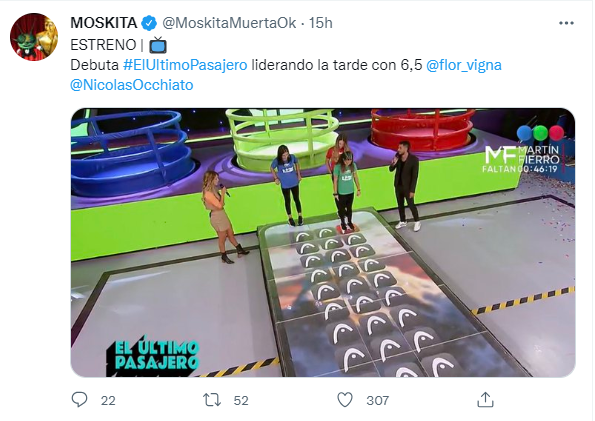Visit the @flor_vigna mention

[x=464, y=65]
